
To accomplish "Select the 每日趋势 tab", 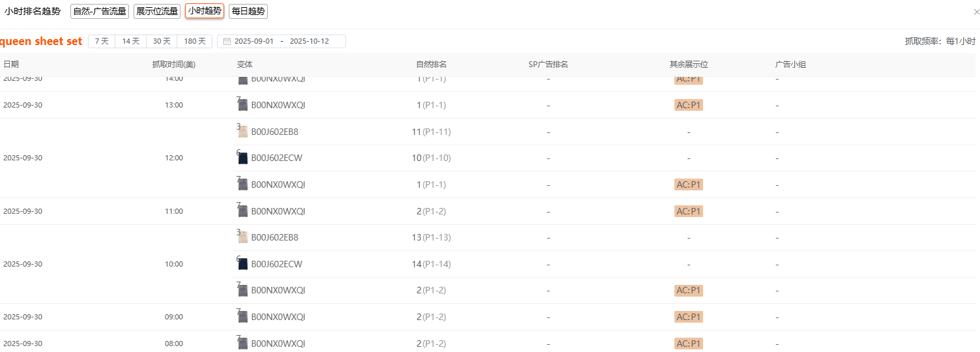I will [x=248, y=11].
